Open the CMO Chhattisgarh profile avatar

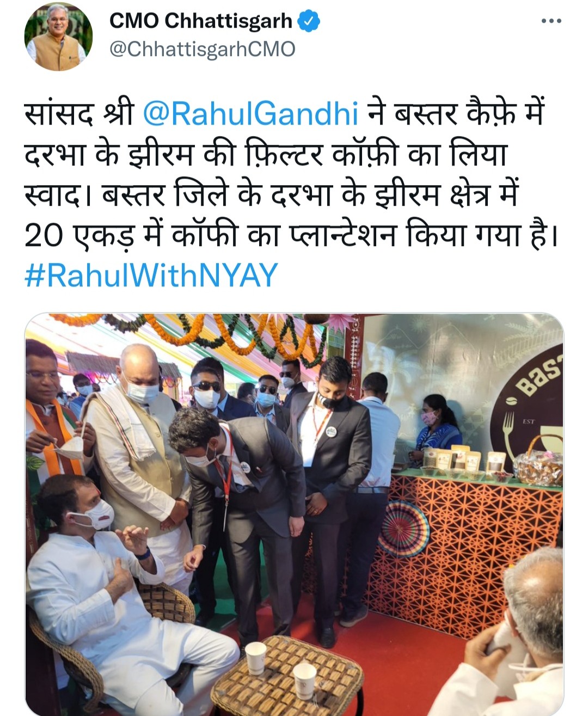click(58, 38)
